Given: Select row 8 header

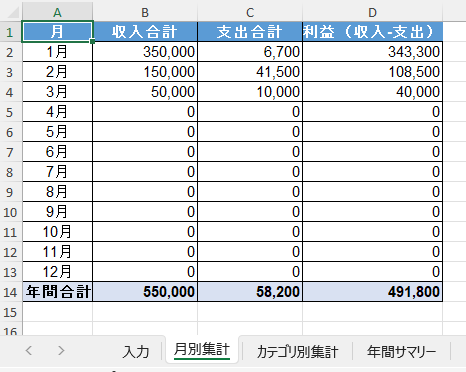Looking at the screenshot, I should [11, 172].
